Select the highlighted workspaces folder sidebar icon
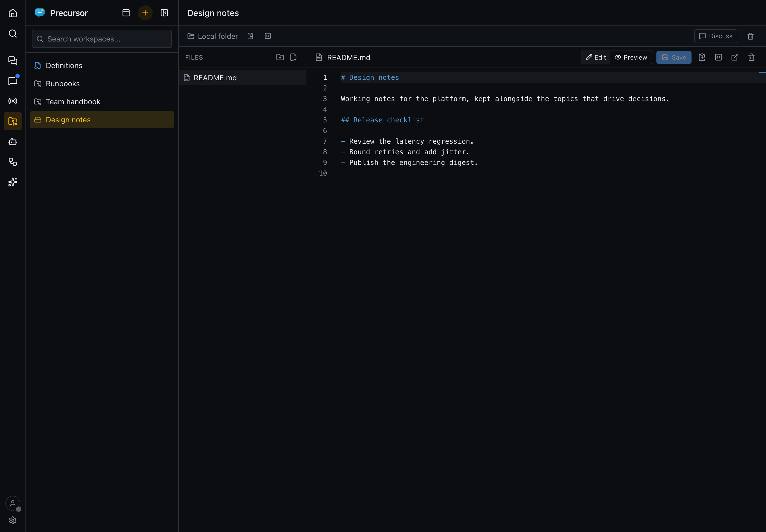The height and width of the screenshot is (532, 766). [x=13, y=121]
